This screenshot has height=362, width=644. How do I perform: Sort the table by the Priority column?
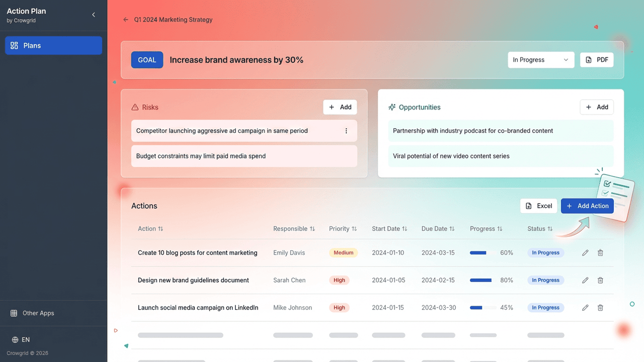(343, 229)
